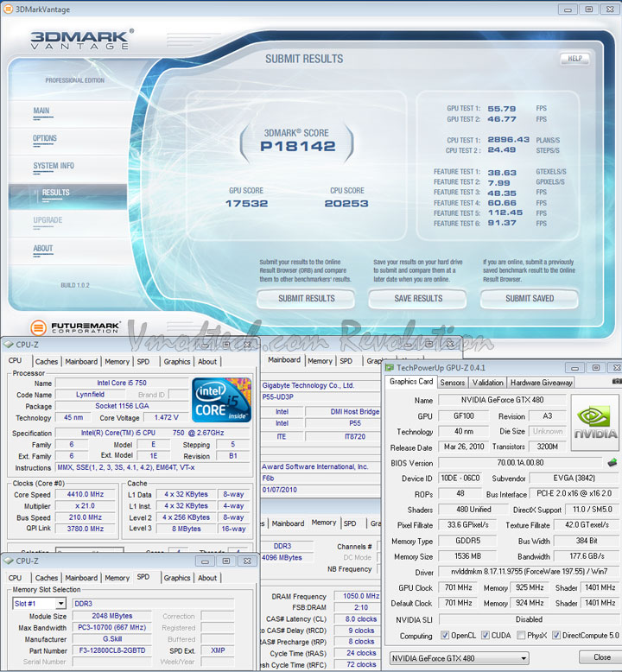
Task: Click the Close button in GPU-Z
Action: tap(600, 657)
